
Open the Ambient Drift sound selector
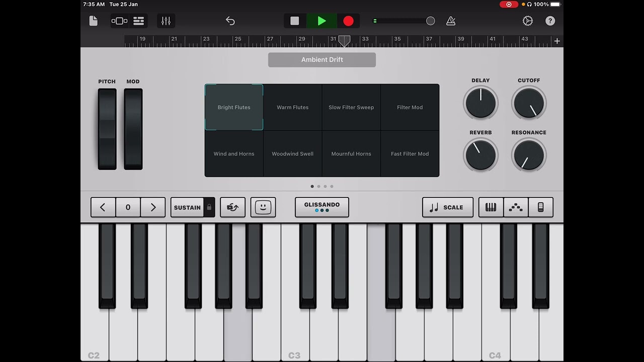click(x=322, y=59)
